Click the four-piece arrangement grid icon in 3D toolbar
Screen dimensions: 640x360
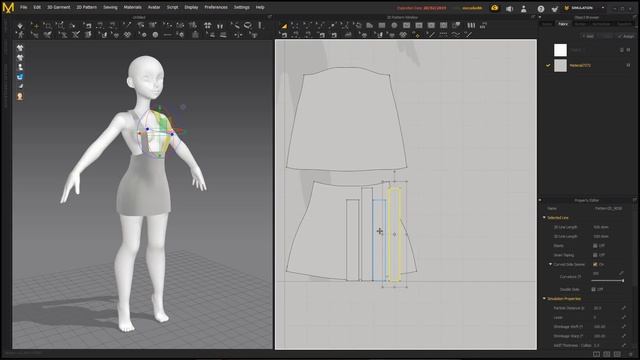coord(207,26)
